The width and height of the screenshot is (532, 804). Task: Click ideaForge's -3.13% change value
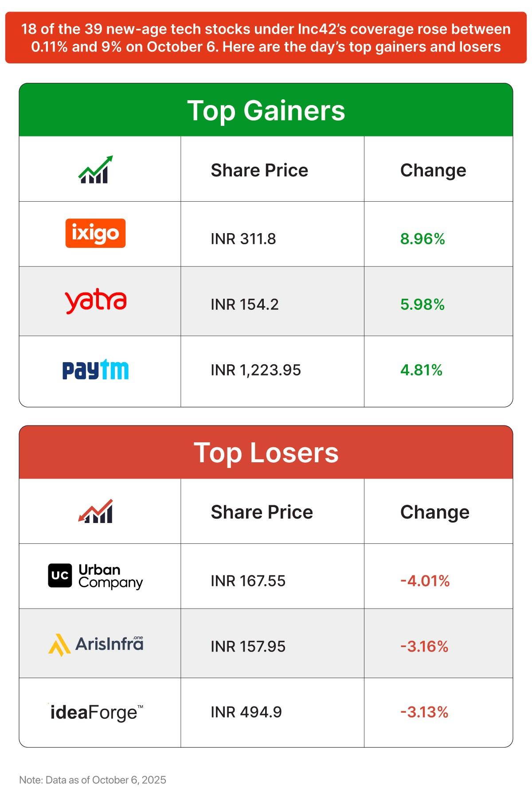424,712
